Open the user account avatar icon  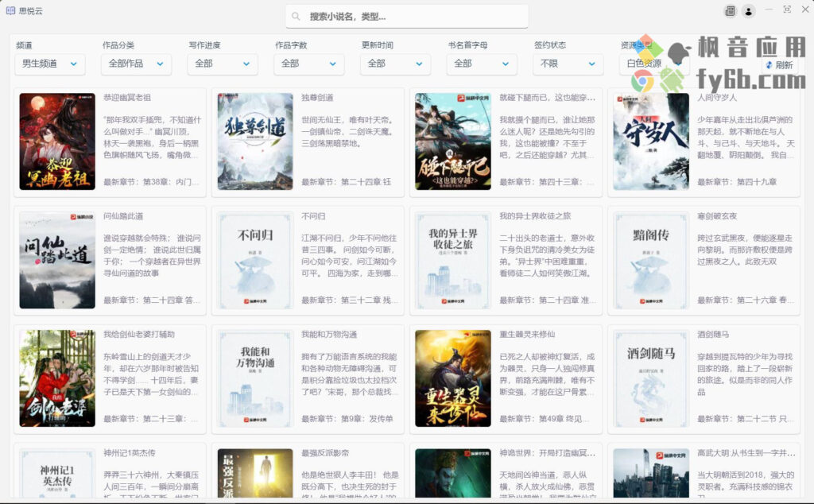(x=749, y=11)
